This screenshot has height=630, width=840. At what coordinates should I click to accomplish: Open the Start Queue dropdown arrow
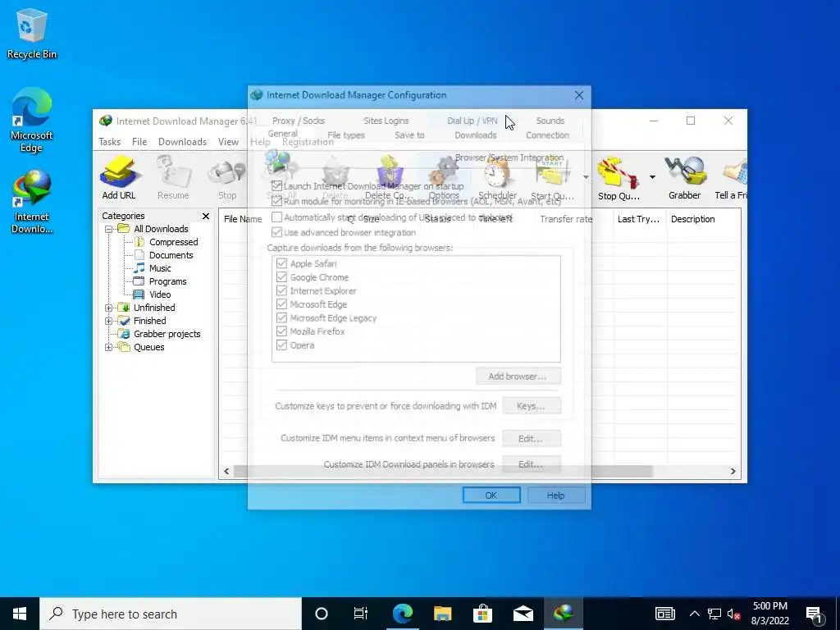click(x=586, y=177)
